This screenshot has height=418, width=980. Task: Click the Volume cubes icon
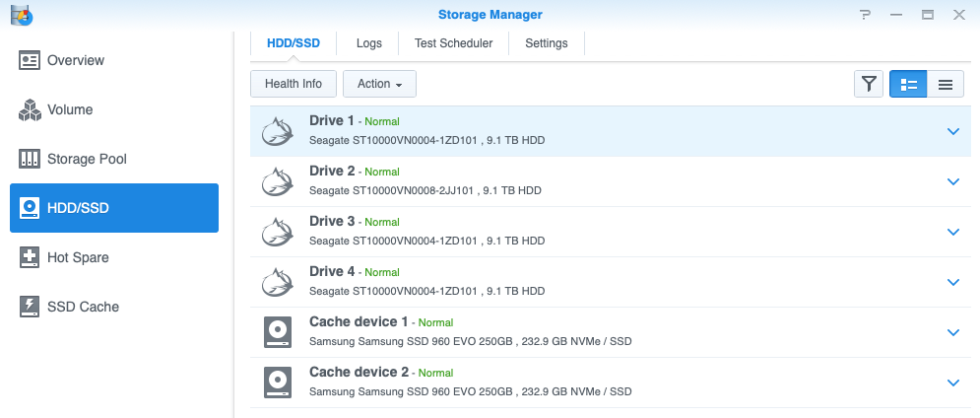30,110
